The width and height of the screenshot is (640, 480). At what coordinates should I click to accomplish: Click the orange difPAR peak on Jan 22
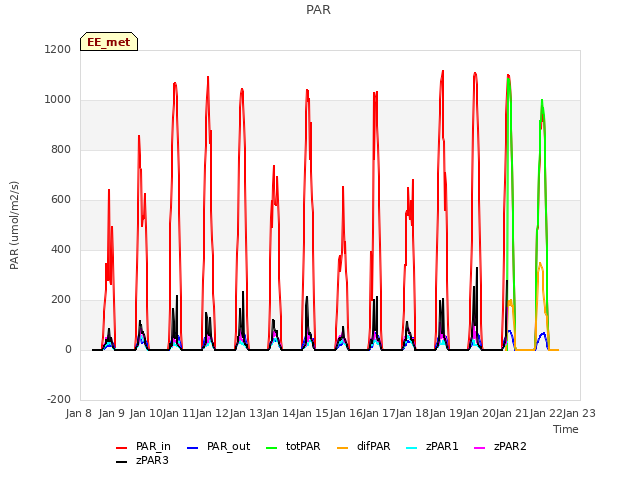[540, 264]
